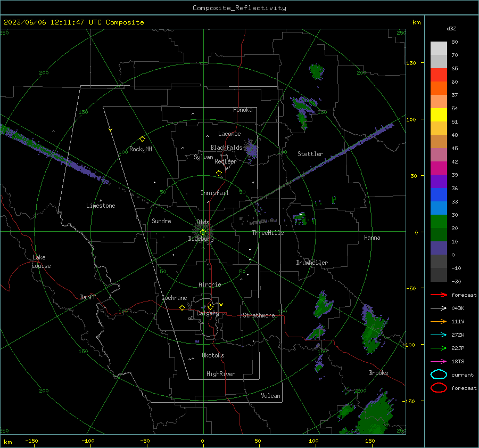
Task: Click the Ponoka town label
Action: [x=243, y=110]
